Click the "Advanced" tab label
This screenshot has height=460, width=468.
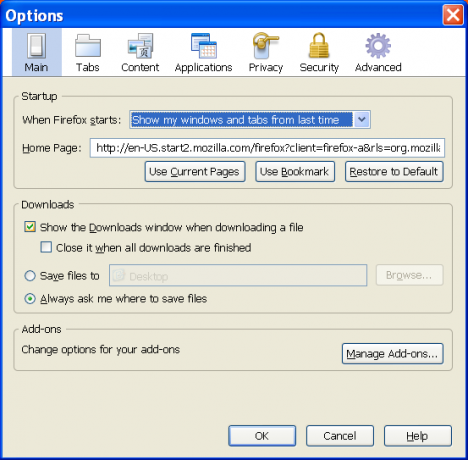[x=378, y=67]
